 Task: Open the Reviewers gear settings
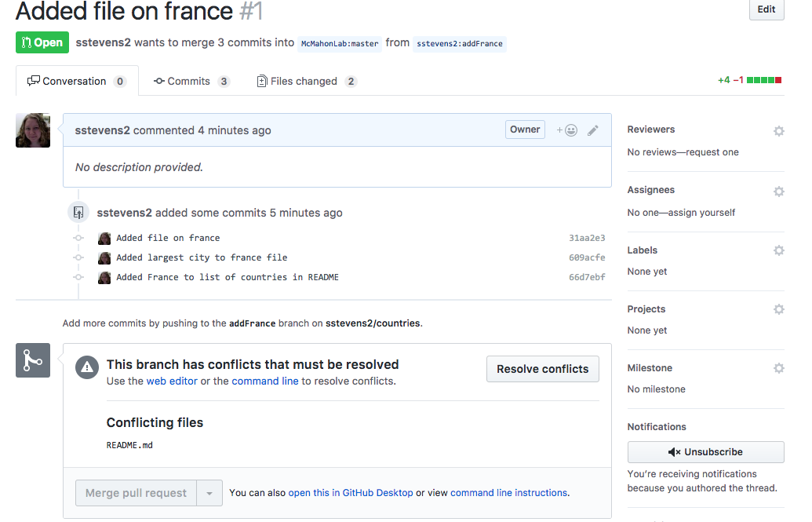click(x=778, y=131)
